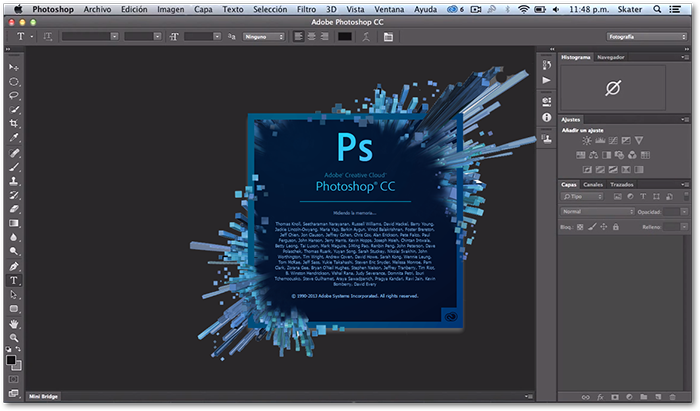Select the Crop tool

(14, 124)
